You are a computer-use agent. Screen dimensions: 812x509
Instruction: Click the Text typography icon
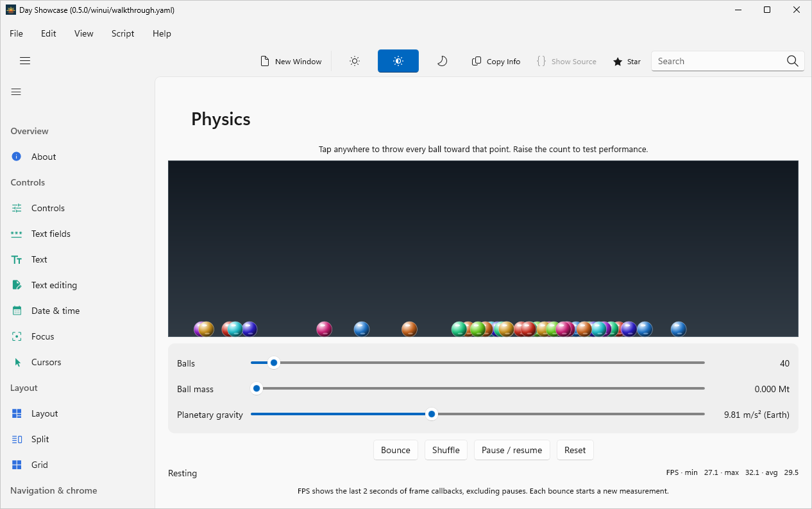17,259
